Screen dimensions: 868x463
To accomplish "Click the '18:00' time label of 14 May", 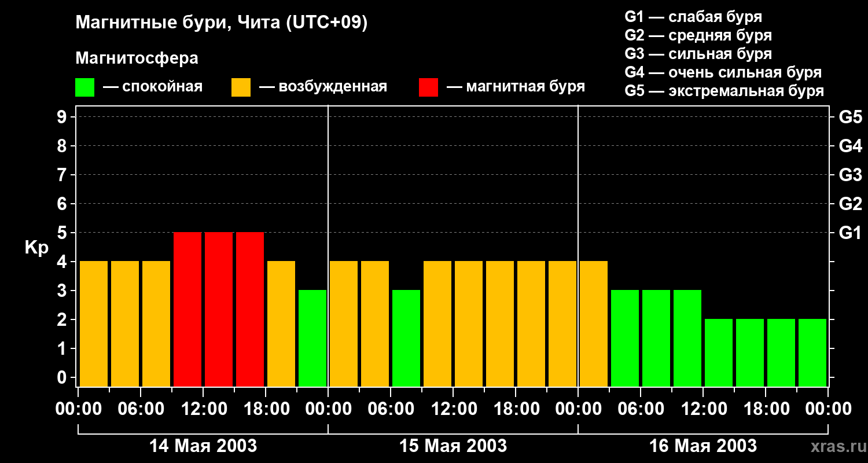I will click(x=266, y=409).
